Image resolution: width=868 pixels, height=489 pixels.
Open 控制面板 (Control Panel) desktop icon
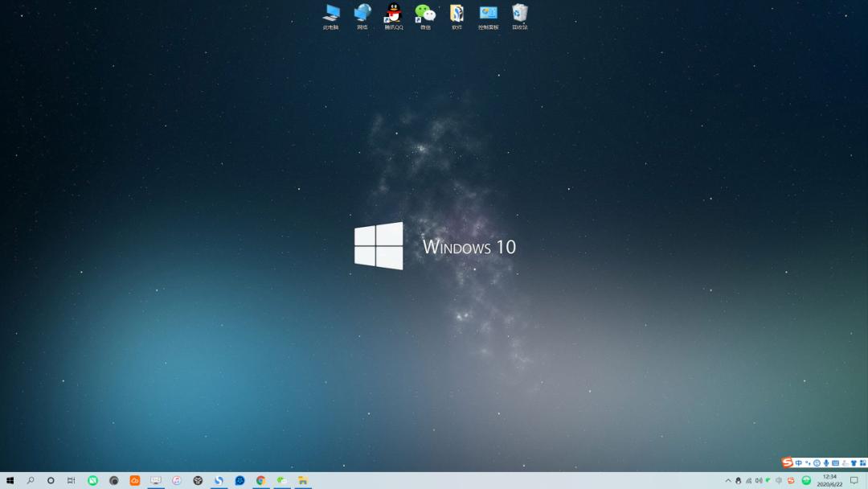click(x=489, y=14)
